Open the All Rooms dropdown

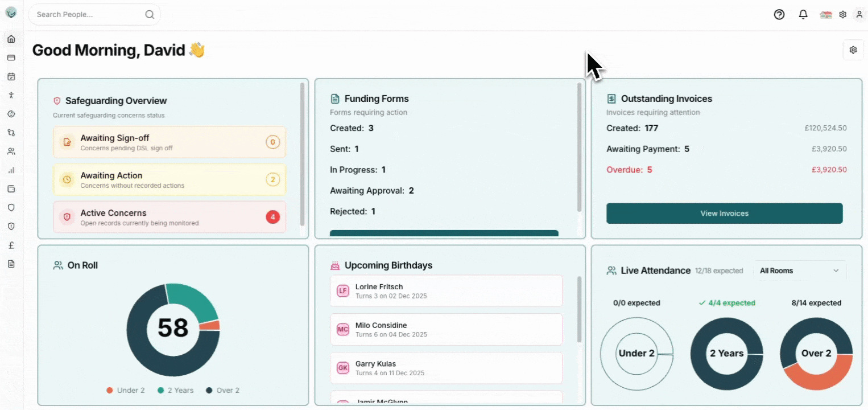pyautogui.click(x=800, y=270)
